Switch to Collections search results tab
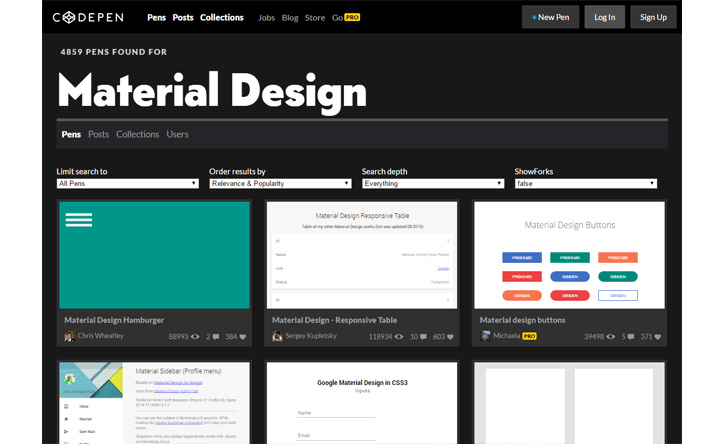 (x=138, y=134)
